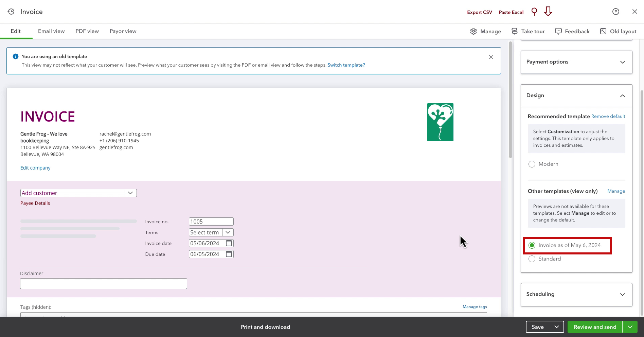Screen dimensions: 644x337
Task: Open the Review and send dropdown arrow
Action: 630,327
